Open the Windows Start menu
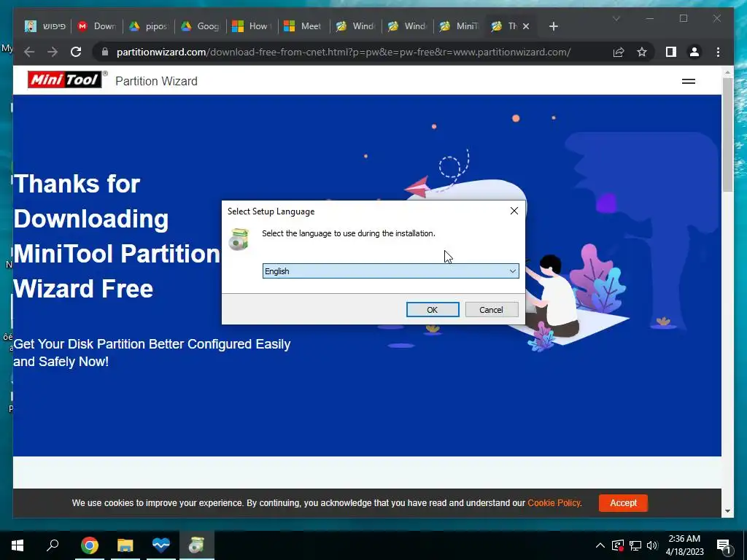This screenshot has width=747, height=560. pyautogui.click(x=18, y=545)
